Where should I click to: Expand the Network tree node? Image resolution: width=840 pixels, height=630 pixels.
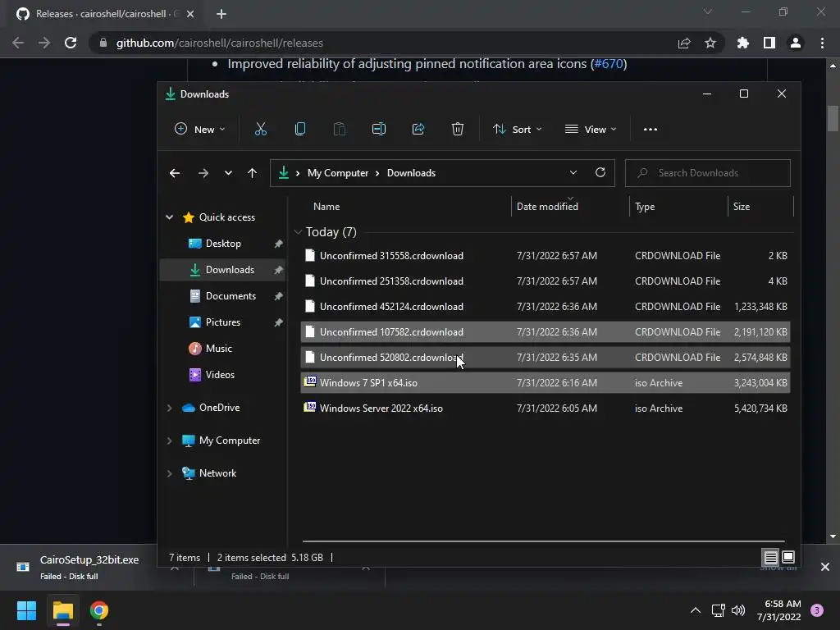coord(169,473)
